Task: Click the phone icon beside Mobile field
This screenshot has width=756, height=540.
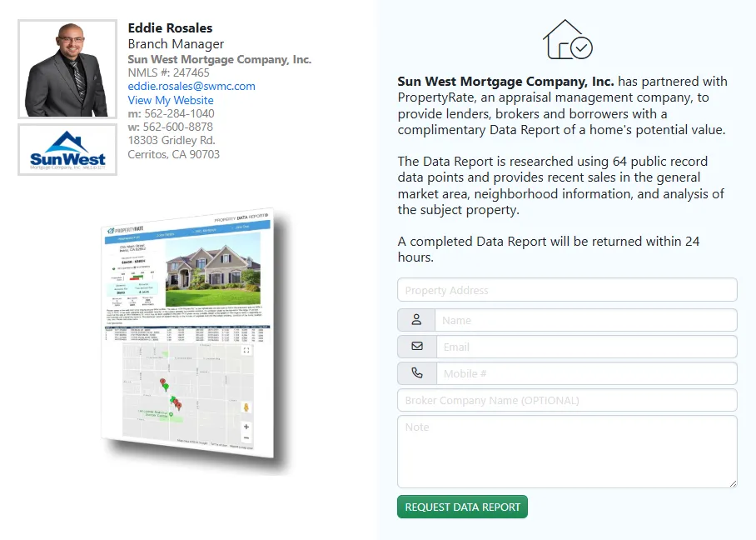Action: tap(417, 373)
